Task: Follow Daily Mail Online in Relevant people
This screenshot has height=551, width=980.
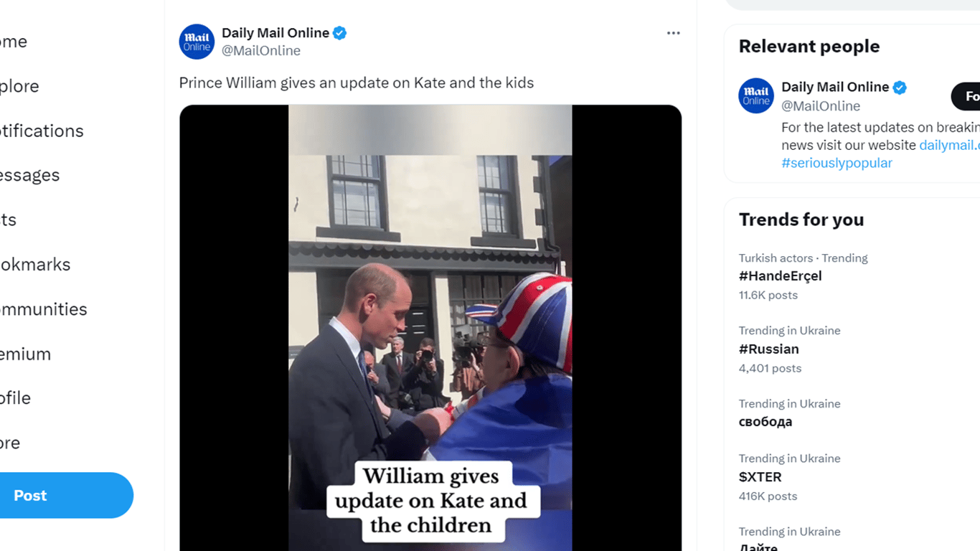Action: click(969, 97)
